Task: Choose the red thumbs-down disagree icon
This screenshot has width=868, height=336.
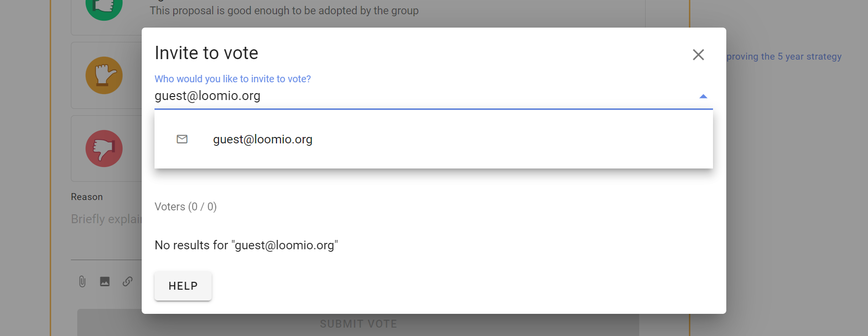Action: click(104, 149)
